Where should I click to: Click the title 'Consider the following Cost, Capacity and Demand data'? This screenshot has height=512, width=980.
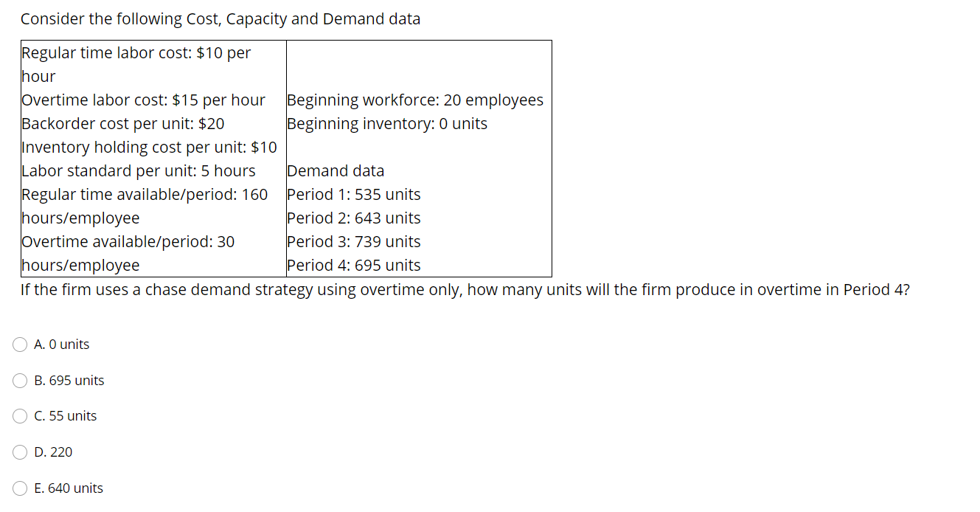tap(220, 18)
